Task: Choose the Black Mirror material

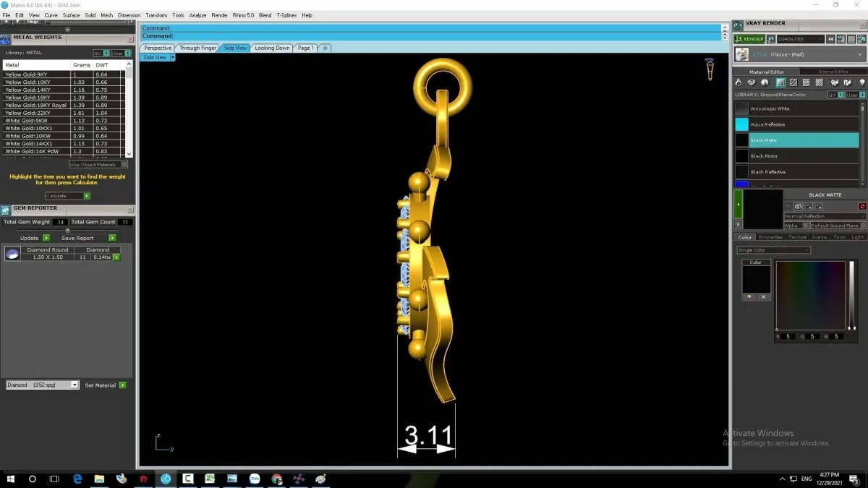Action: tap(796, 156)
